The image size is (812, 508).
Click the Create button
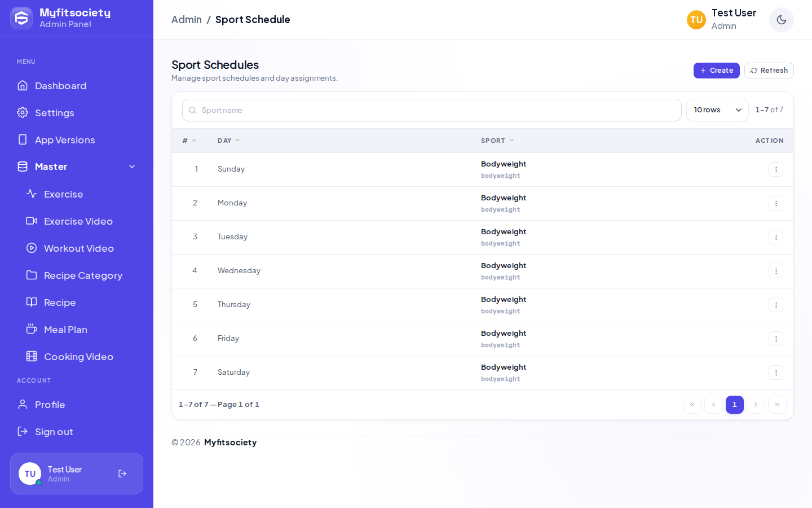(717, 71)
